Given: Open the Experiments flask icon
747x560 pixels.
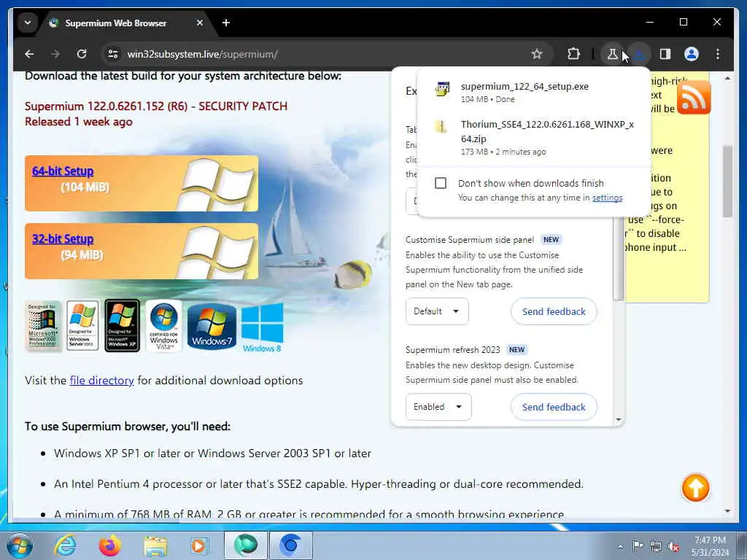Looking at the screenshot, I should (612, 54).
